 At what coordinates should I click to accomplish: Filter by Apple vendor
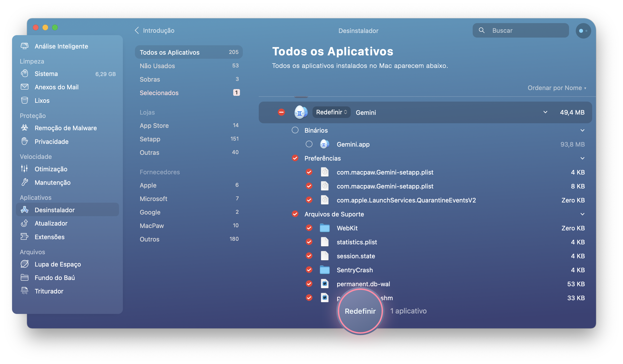tap(189, 185)
